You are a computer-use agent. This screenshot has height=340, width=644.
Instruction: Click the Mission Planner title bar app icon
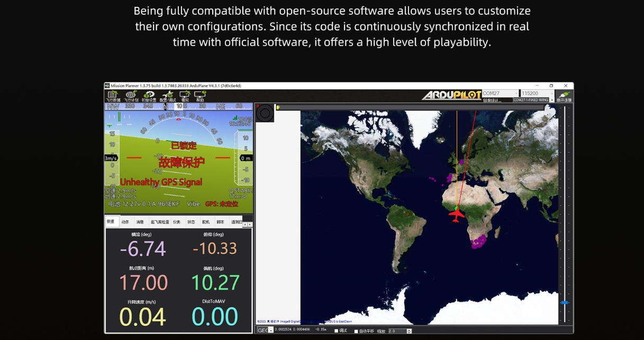[x=107, y=86]
